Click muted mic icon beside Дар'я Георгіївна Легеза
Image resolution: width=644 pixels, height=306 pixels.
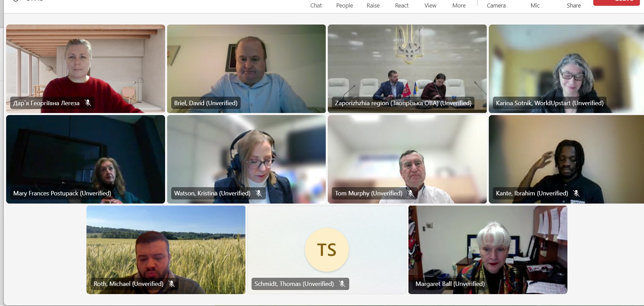pos(88,103)
